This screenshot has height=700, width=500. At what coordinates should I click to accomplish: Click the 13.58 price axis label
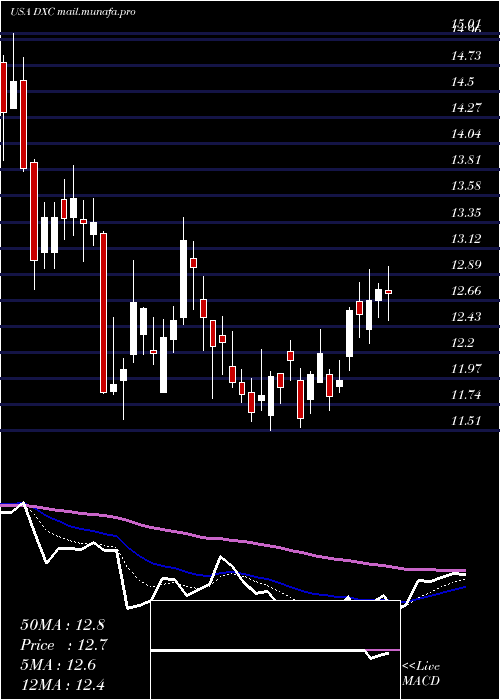467,186
